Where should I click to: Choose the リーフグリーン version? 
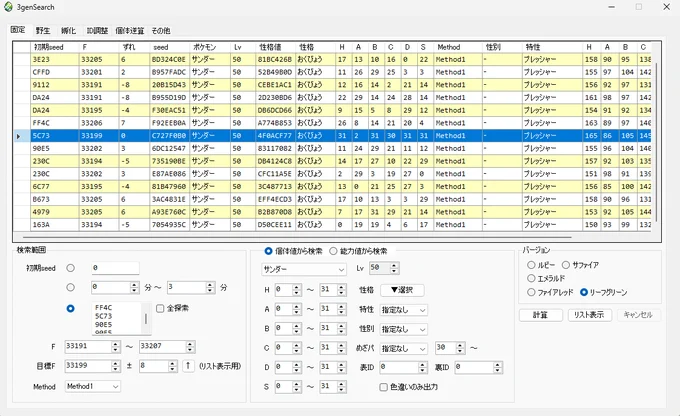[604, 292]
